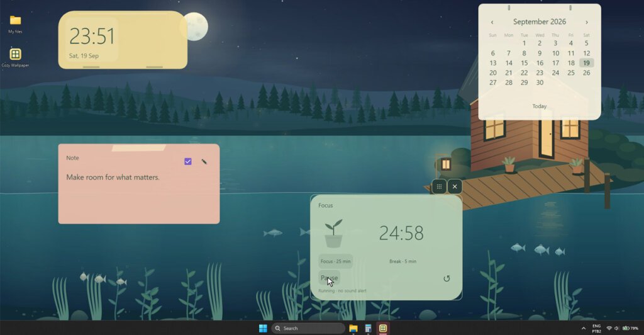644x335 pixels.
Task: Click the battery 79% tray indicator
Action: click(630, 329)
